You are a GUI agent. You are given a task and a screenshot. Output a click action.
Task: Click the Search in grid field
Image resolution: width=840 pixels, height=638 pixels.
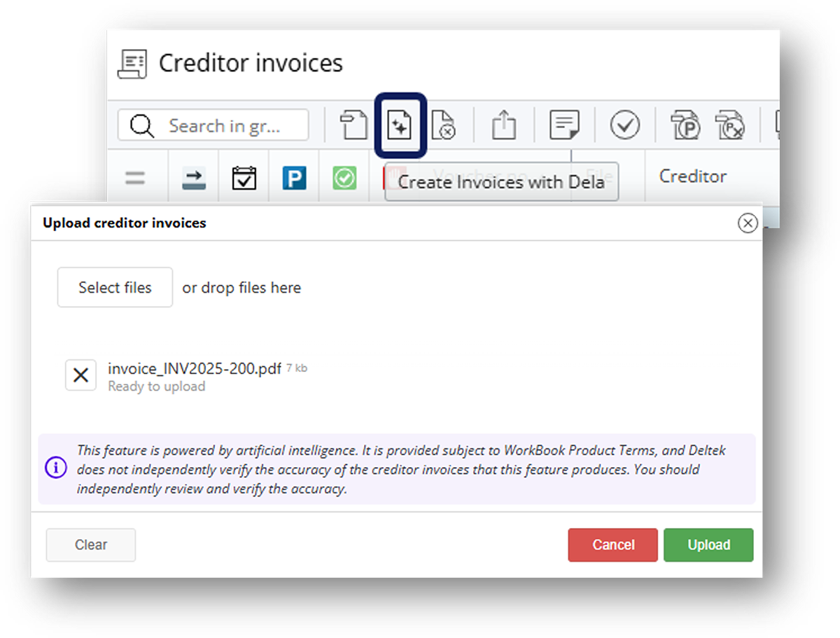click(213, 125)
